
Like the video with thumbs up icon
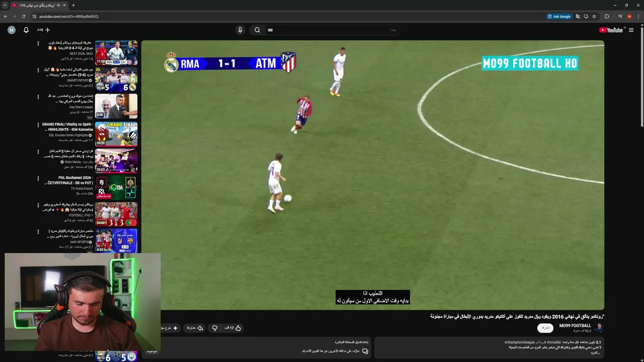tap(233, 328)
